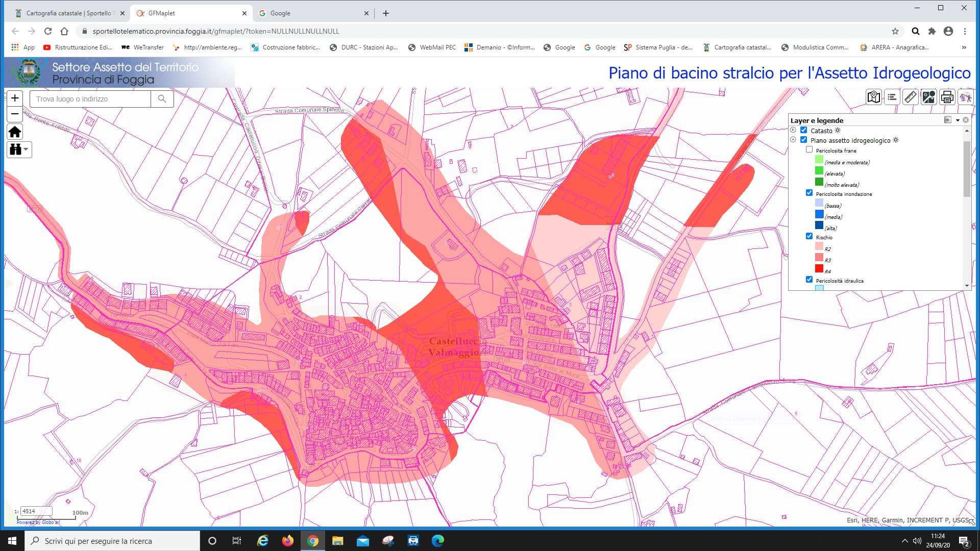Open the map print tool
Image resolution: width=980 pixels, height=551 pixels.
947,97
